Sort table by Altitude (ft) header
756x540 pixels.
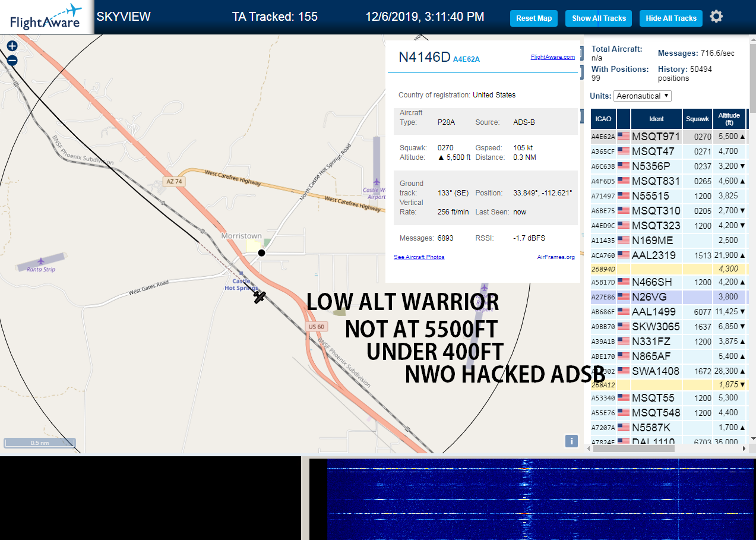click(729, 119)
